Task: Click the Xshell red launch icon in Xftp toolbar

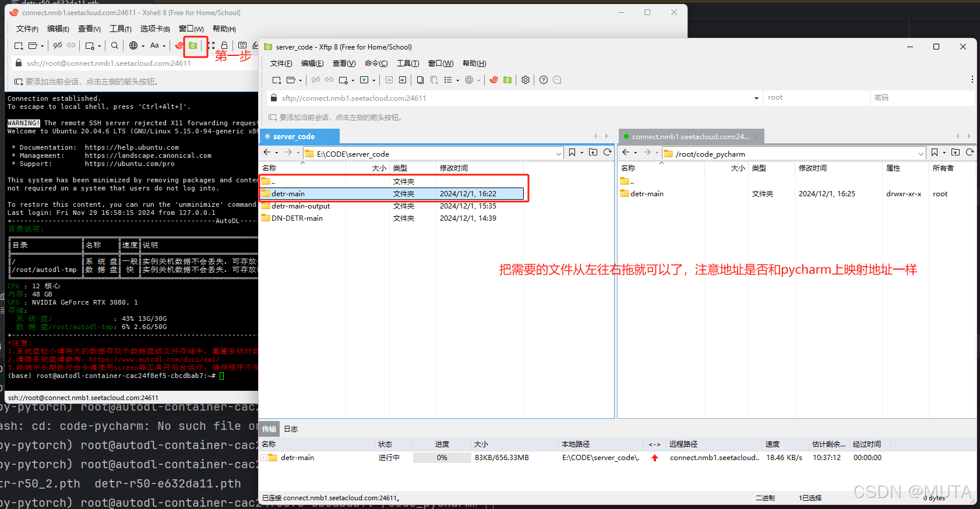Action: pyautogui.click(x=493, y=80)
